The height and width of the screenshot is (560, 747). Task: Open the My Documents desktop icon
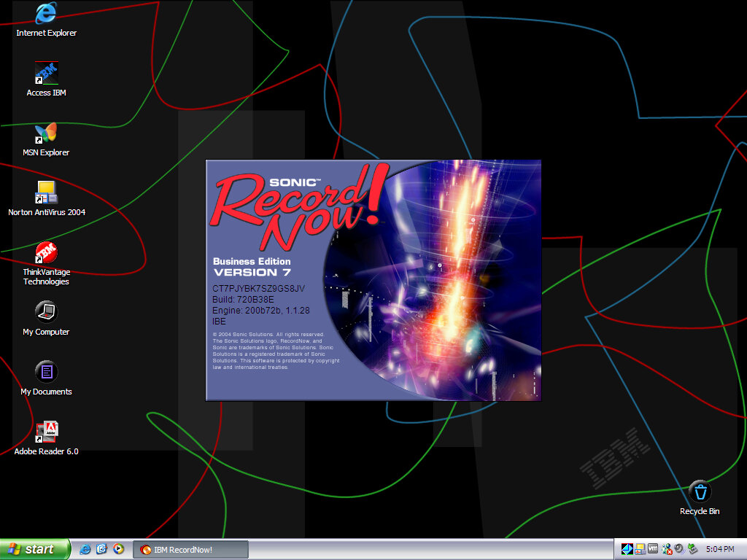47,373
